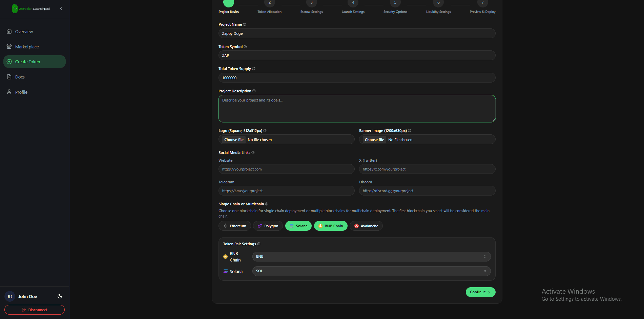Click the Create Token plus-circle icon

[9, 62]
